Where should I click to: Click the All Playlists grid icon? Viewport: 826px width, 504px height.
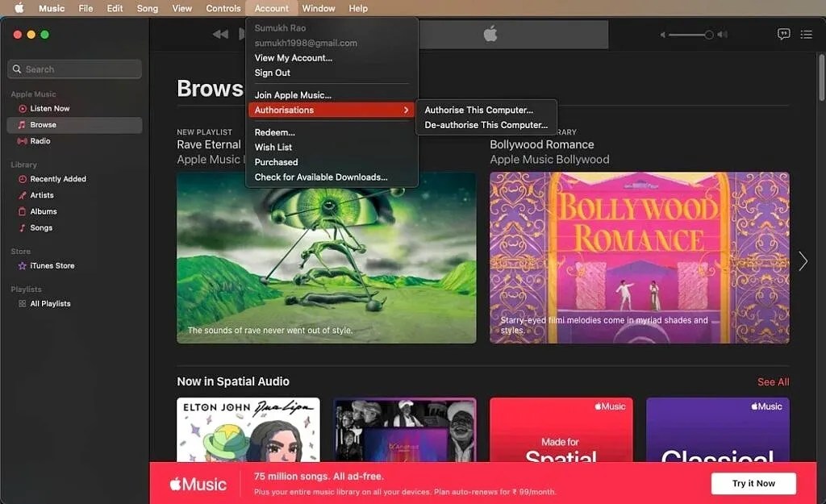point(22,304)
